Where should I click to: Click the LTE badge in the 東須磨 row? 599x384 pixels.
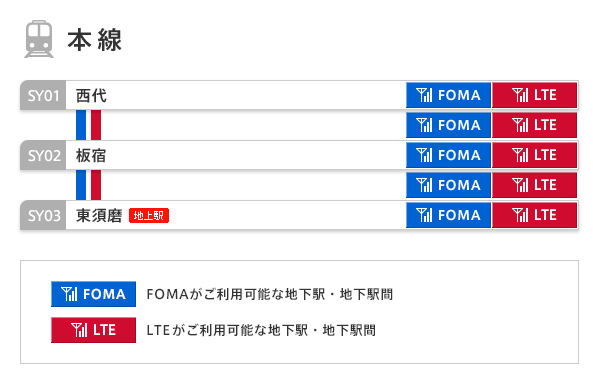534,215
